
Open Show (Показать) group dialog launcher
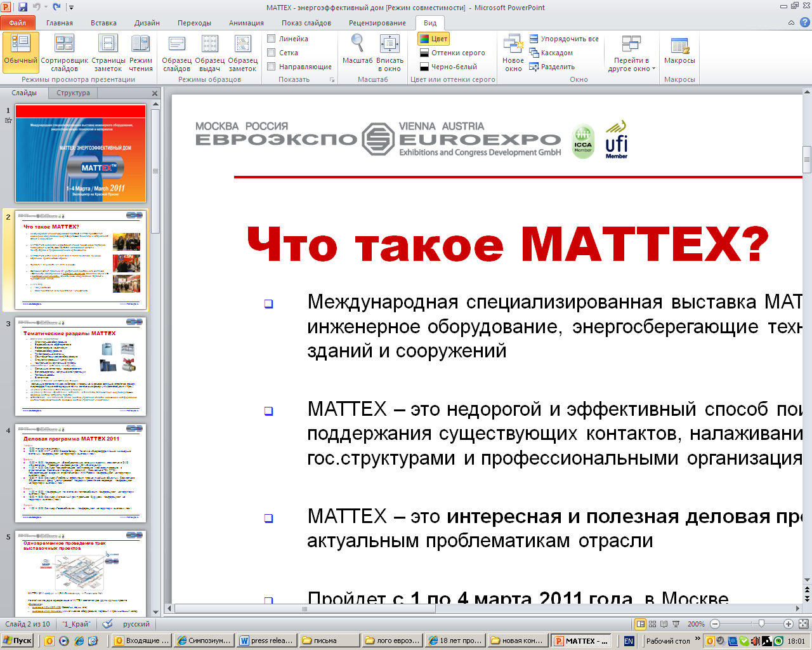click(332, 80)
